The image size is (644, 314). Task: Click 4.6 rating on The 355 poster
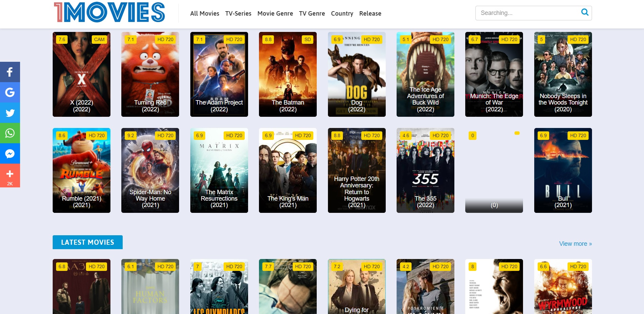[406, 135]
